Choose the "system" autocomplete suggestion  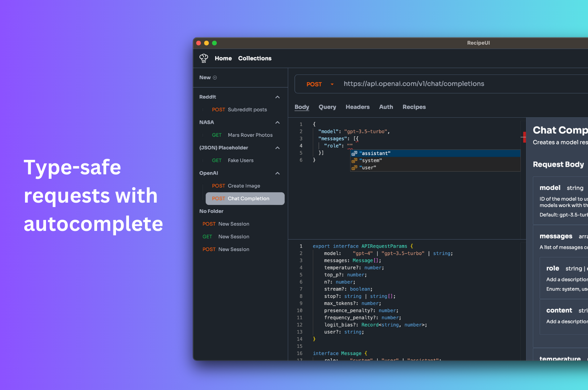(x=370, y=161)
